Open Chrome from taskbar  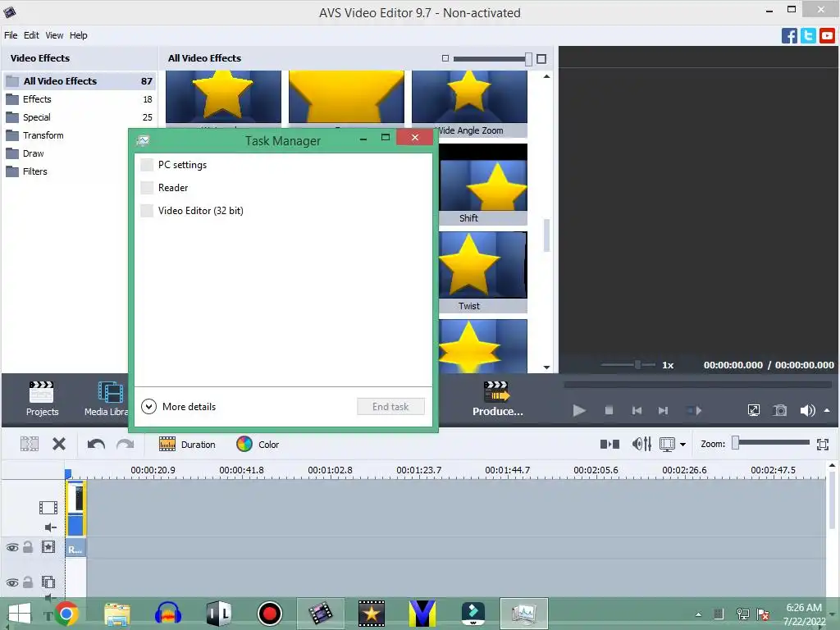tap(66, 614)
